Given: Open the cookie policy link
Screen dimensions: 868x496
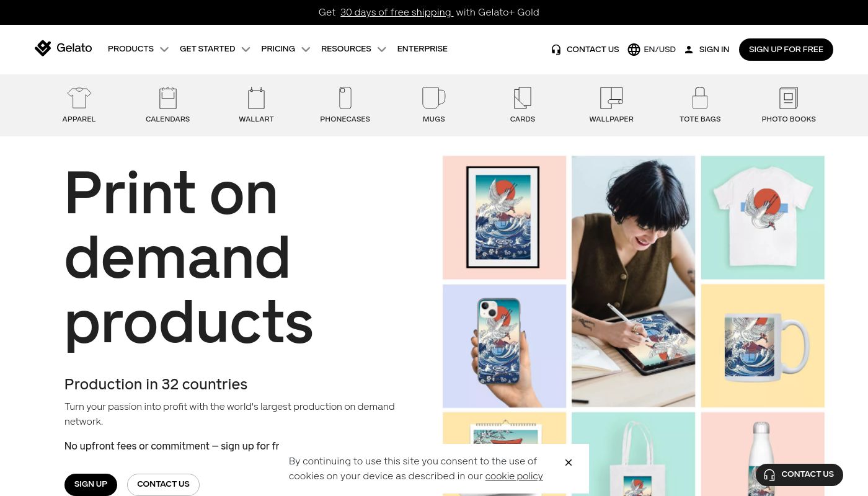Looking at the screenshot, I should (514, 476).
